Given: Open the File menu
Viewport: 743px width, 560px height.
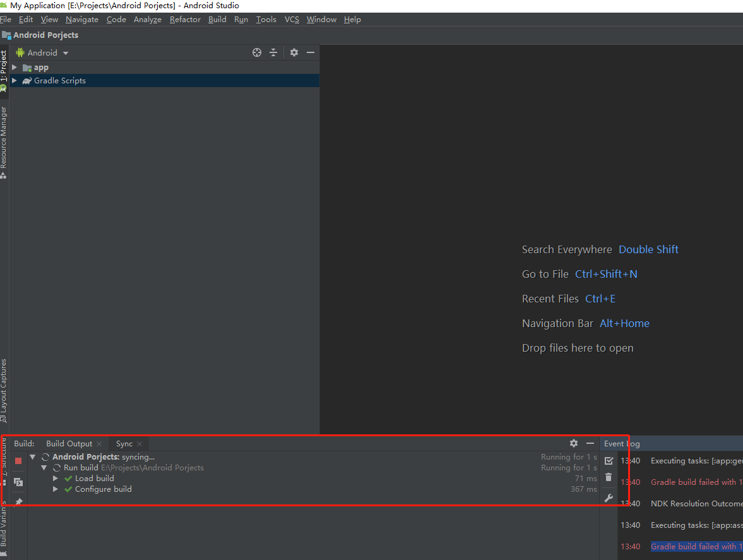Looking at the screenshot, I should [x=5, y=20].
